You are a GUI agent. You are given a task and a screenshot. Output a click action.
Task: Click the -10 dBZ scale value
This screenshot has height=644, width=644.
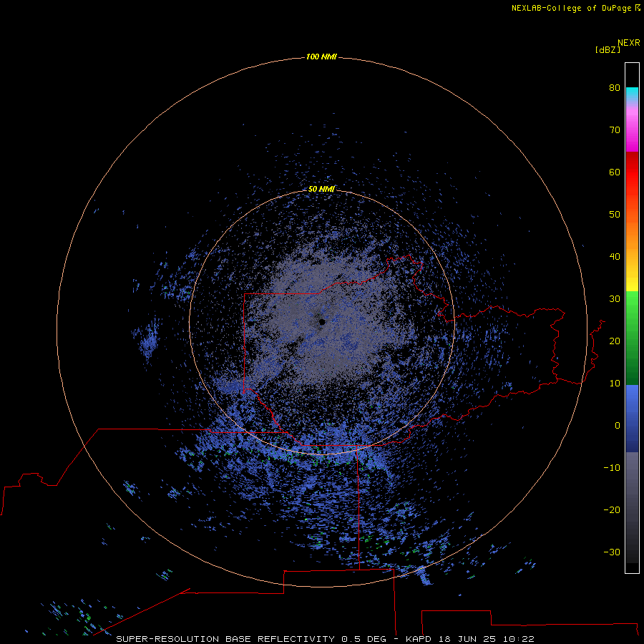click(612, 468)
